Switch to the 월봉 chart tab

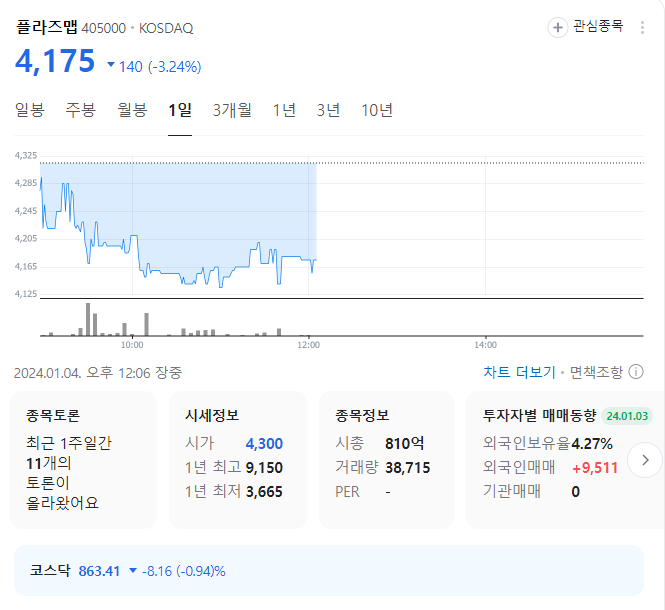point(132,110)
